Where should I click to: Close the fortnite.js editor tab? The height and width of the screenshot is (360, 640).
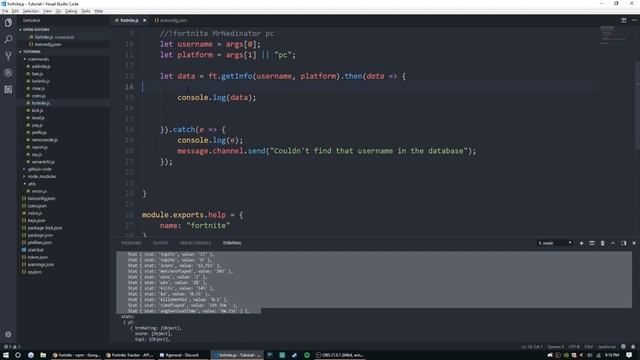coord(144,20)
